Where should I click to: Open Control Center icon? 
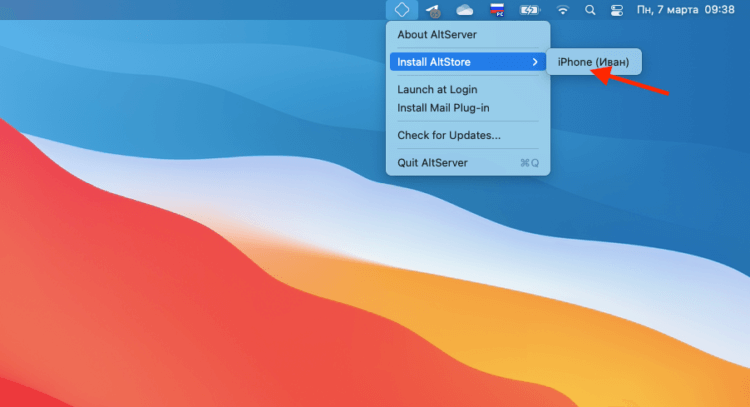tap(617, 10)
